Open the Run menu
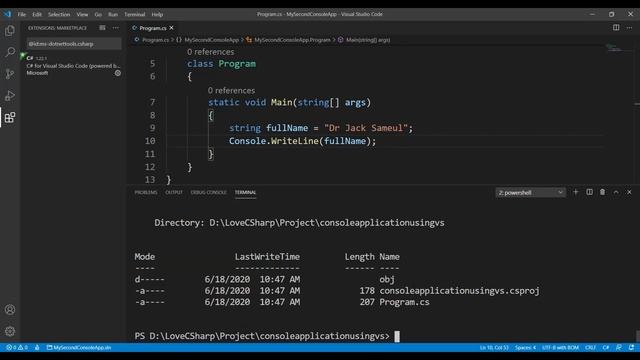 tap(113, 14)
